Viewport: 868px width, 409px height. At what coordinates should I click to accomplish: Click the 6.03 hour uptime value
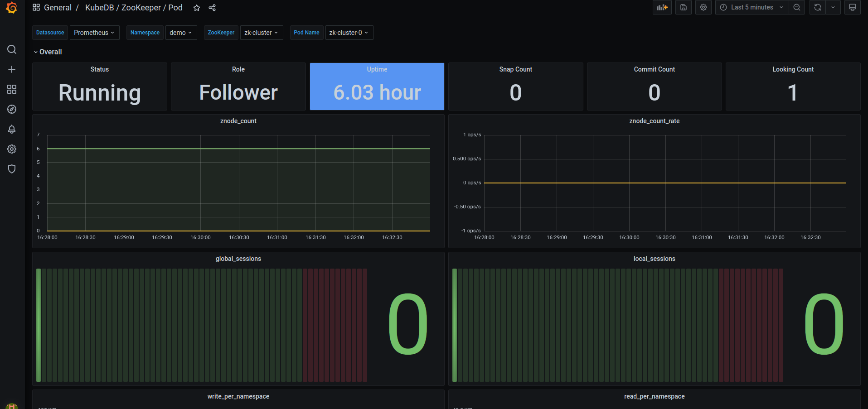click(377, 92)
